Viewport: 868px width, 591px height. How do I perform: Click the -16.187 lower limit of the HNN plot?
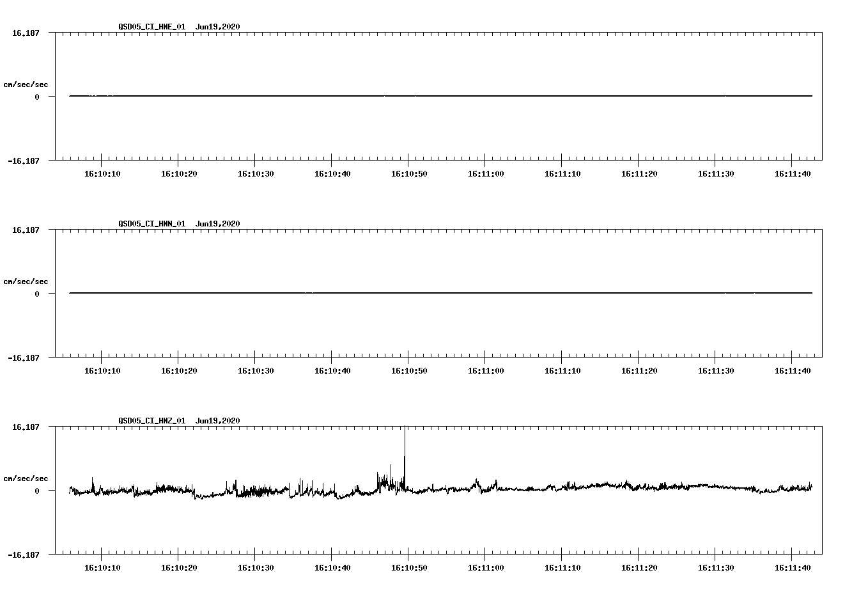(24, 358)
